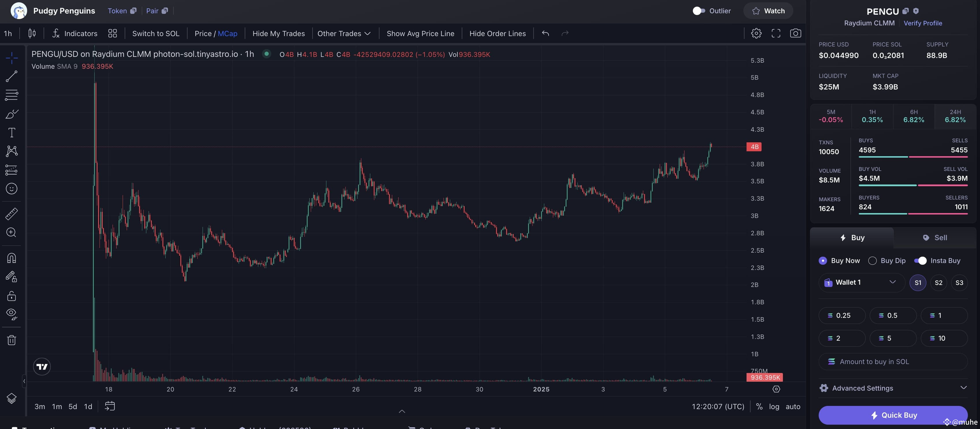Toggle the Insta Buy switch
Viewport: 980px width, 429px height.
pos(920,261)
